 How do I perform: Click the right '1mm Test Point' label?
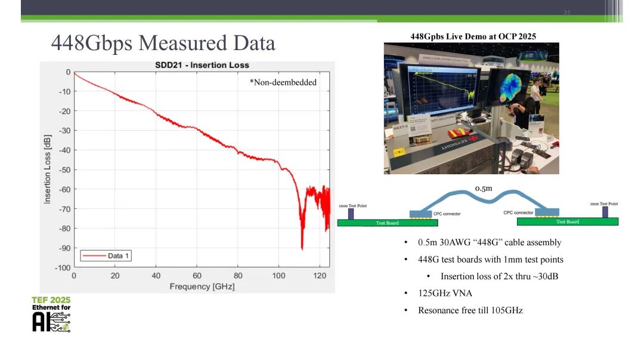pyautogui.click(x=603, y=204)
